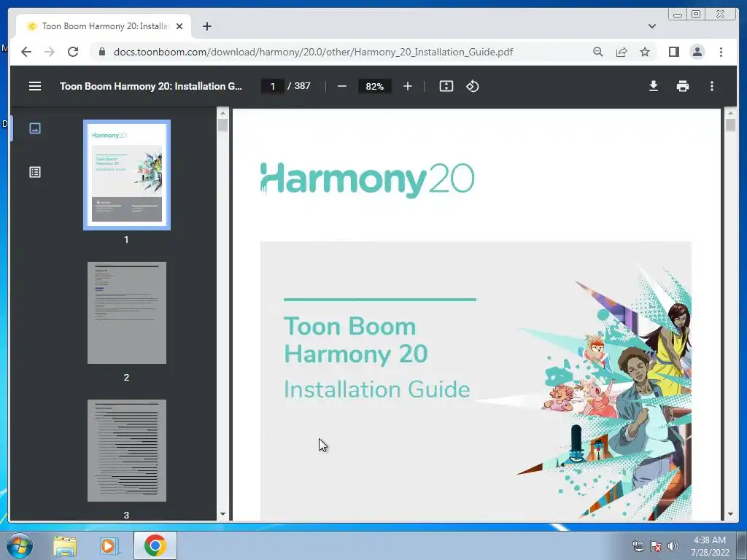
Task: Toggle the PDF sidebar hamburger menu
Action: coord(35,86)
